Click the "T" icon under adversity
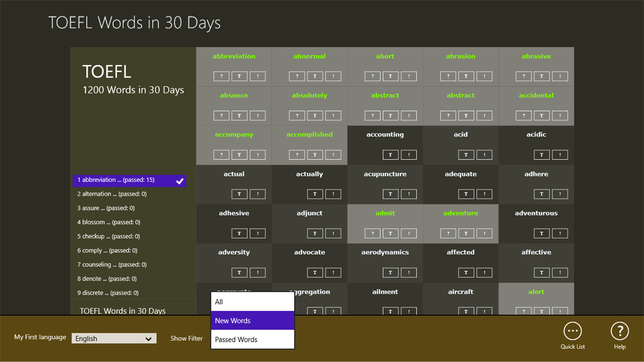The width and height of the screenshot is (644, 362). 239,272
